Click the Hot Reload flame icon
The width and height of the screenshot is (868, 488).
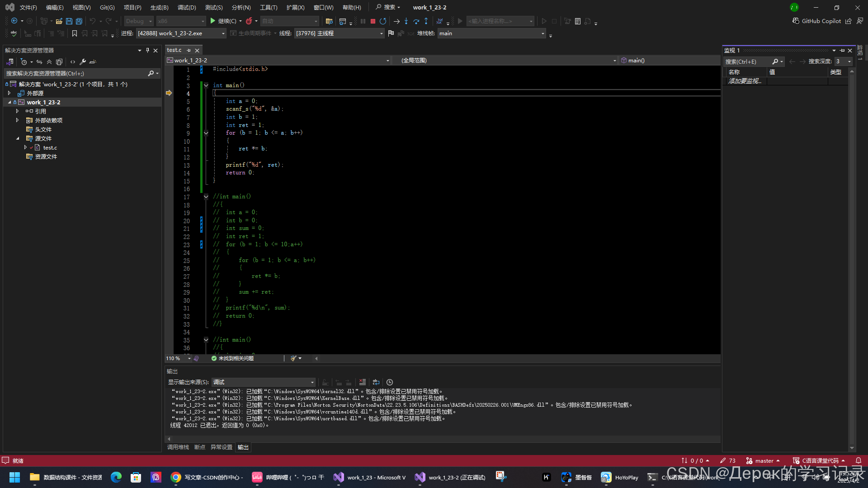pyautogui.click(x=249, y=21)
